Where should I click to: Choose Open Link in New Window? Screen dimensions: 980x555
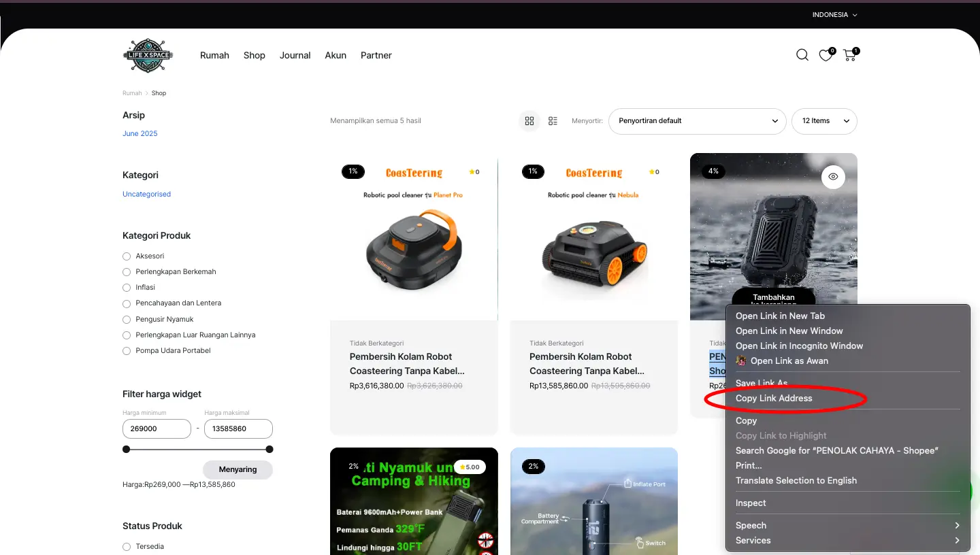point(847,331)
